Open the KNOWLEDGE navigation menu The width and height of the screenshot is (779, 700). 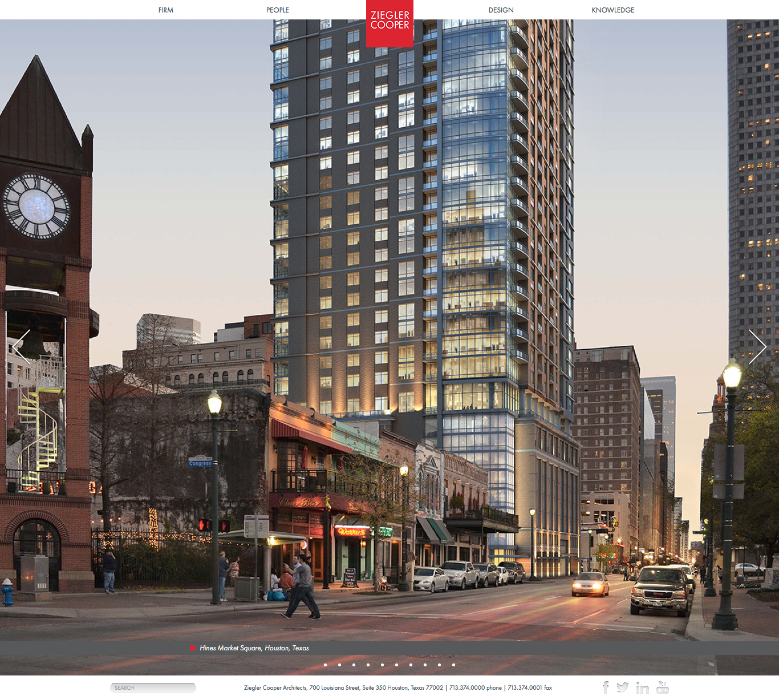point(612,10)
